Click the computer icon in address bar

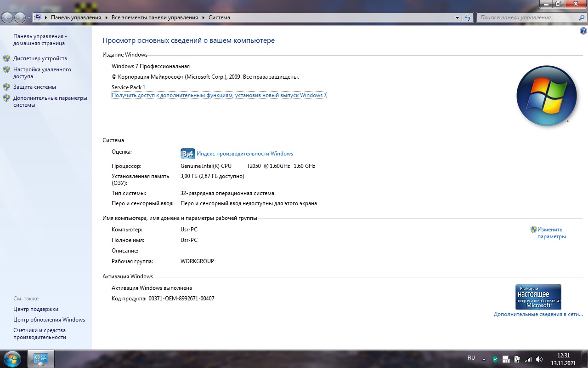(x=38, y=17)
